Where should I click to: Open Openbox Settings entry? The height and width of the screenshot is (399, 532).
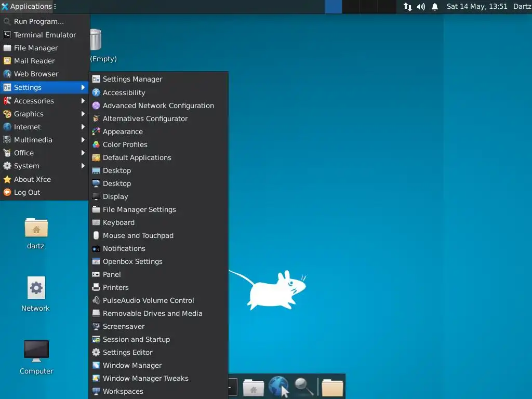(x=158, y=261)
